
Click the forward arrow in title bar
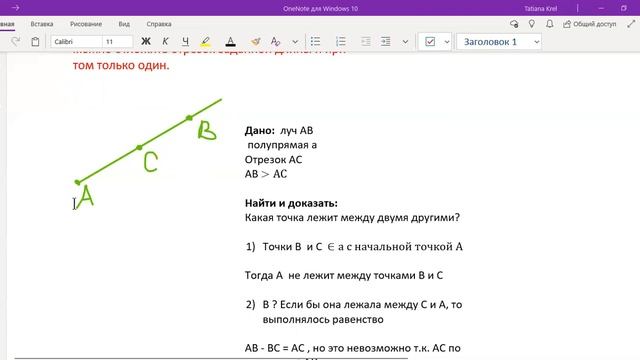coord(16,8)
